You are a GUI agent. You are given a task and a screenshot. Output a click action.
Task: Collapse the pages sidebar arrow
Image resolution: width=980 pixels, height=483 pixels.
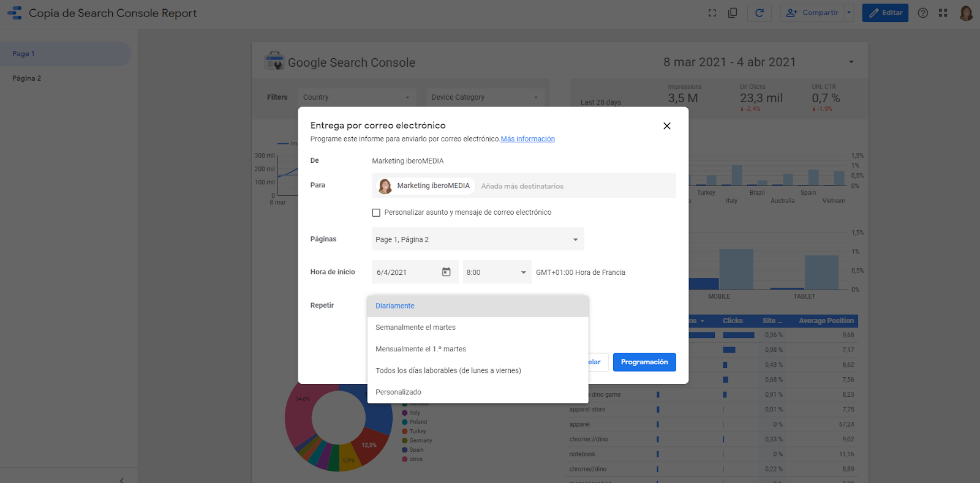(x=121, y=480)
